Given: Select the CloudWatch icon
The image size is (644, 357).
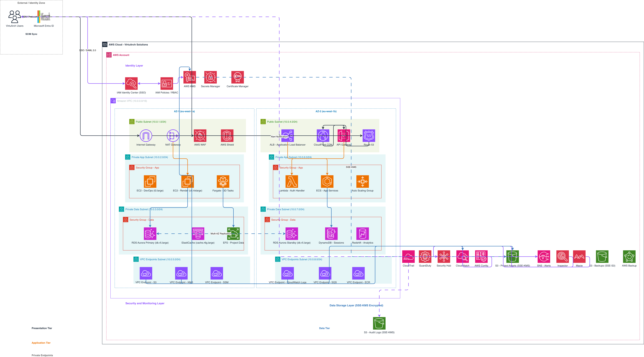Looking at the screenshot, I should (463, 257).
